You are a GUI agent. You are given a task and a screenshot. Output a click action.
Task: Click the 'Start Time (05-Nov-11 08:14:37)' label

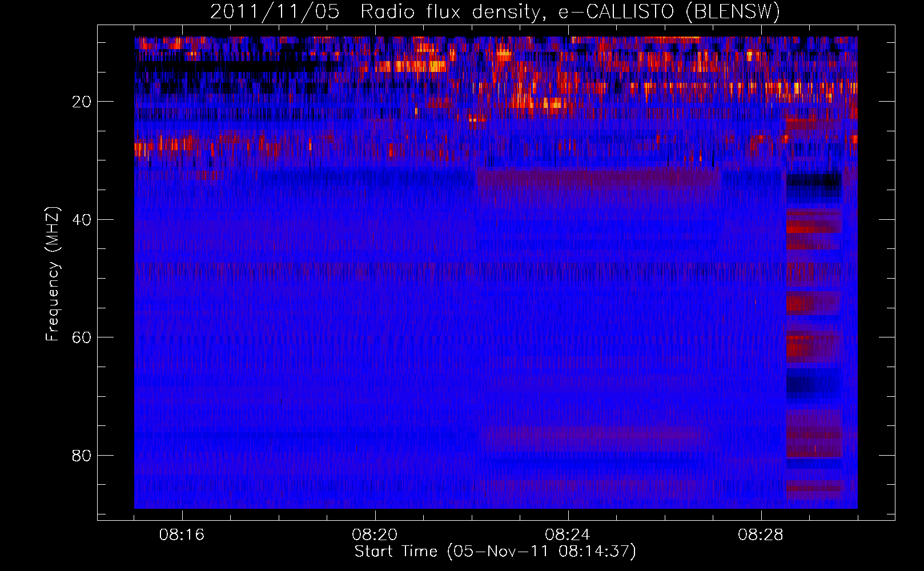[x=495, y=552]
